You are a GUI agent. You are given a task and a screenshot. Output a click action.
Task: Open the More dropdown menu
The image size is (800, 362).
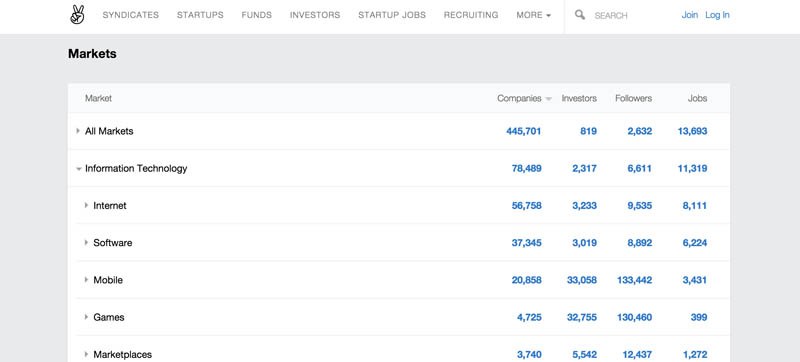coord(534,15)
